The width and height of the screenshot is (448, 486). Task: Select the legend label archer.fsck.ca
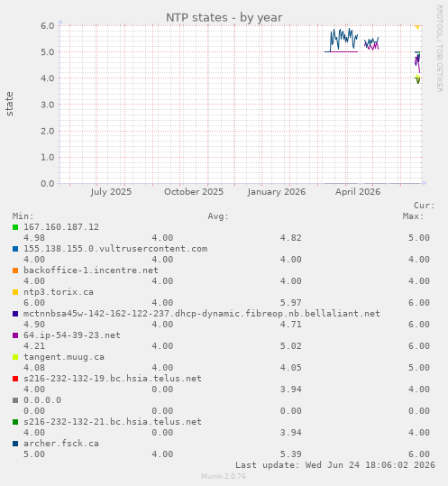click(61, 444)
